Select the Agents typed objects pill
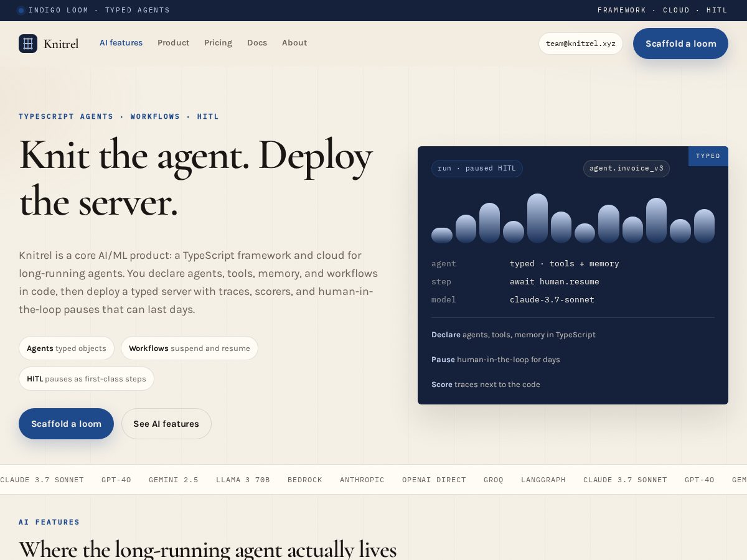This screenshot has width=747, height=560. 67,348
